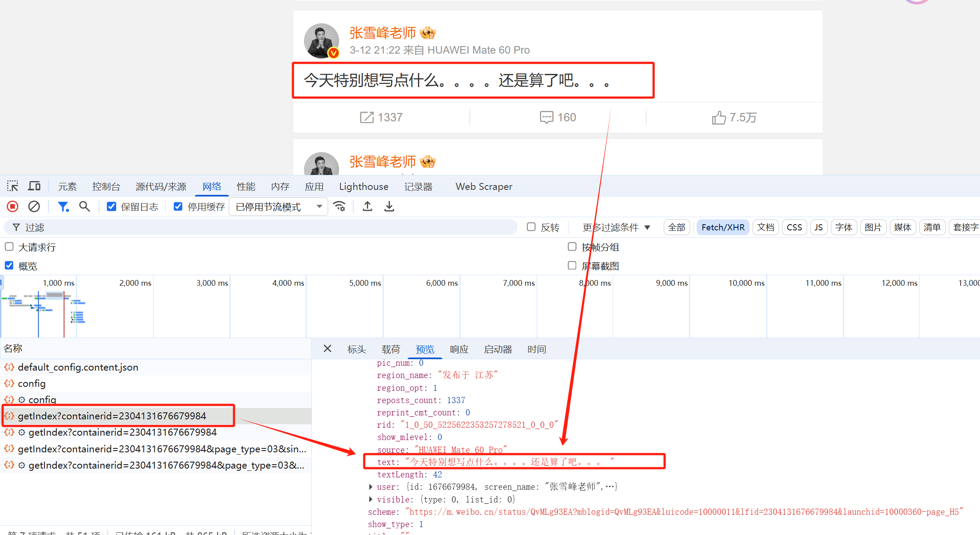
Task: Click the export HAR download icon
Action: [389, 206]
